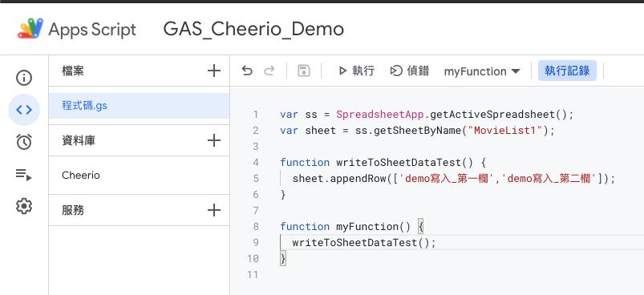Screen dimensions: 644x295
Task: Select the Editor code icon in sidebar
Action: pyautogui.click(x=24, y=110)
